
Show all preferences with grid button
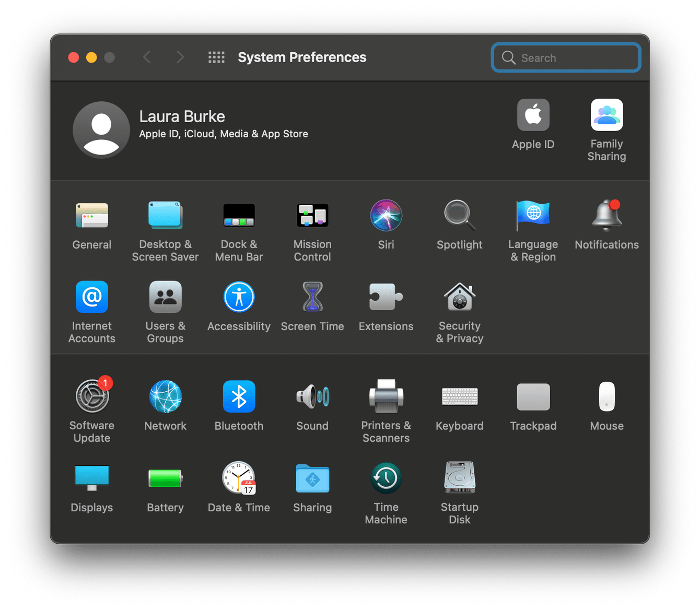pyautogui.click(x=216, y=57)
